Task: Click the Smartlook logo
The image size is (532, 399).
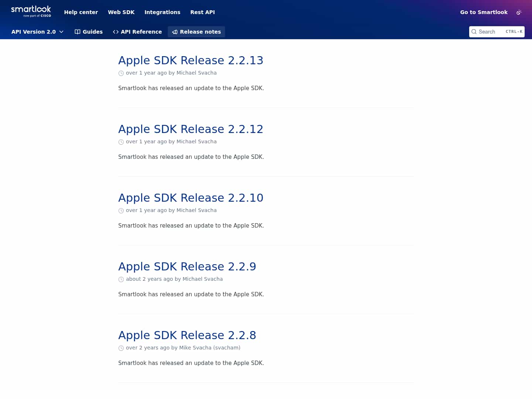Action: click(31, 11)
